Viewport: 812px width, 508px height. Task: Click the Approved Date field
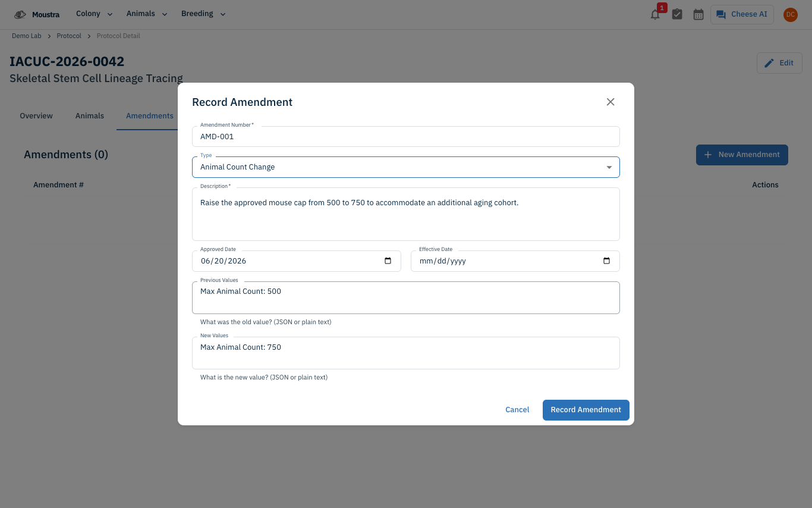(297, 261)
